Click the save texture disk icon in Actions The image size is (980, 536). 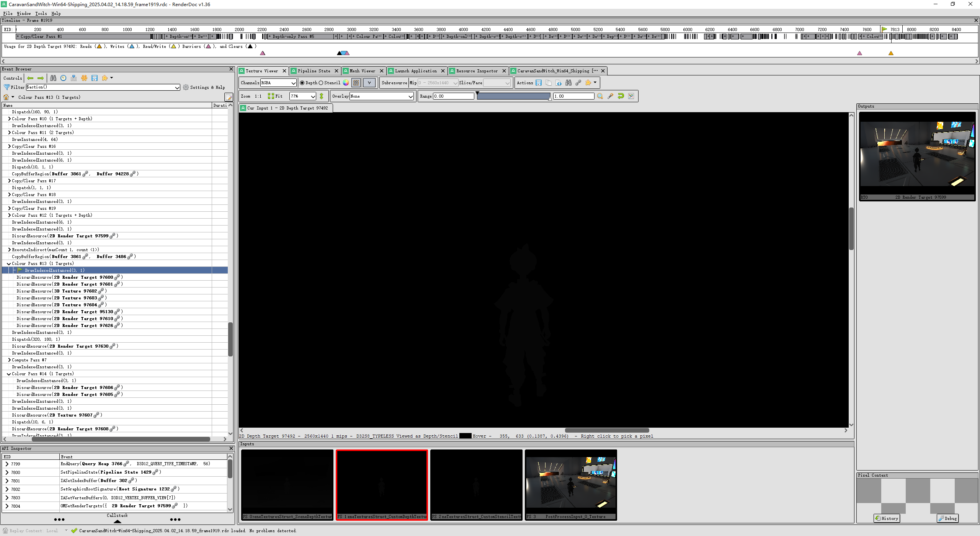539,83
